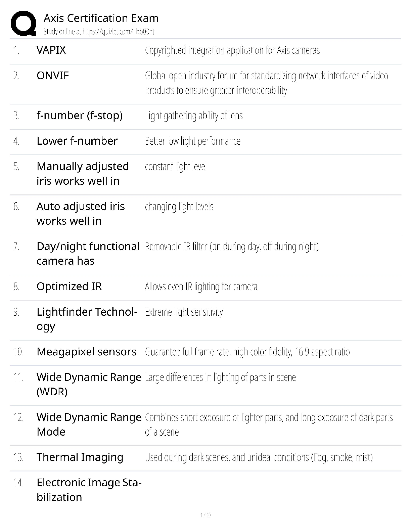Viewport: 411px width, 532px height.
Task: Click the 'Better low light performance' definition
Action: (x=193, y=141)
